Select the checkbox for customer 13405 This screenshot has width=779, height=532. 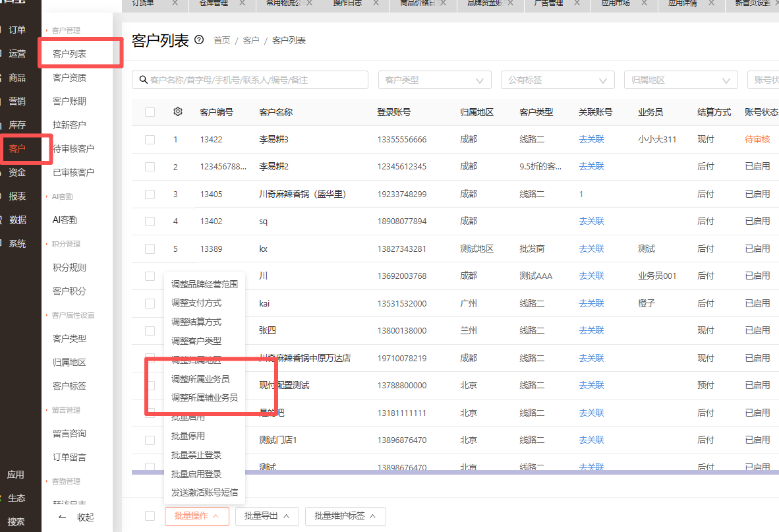[x=150, y=194]
